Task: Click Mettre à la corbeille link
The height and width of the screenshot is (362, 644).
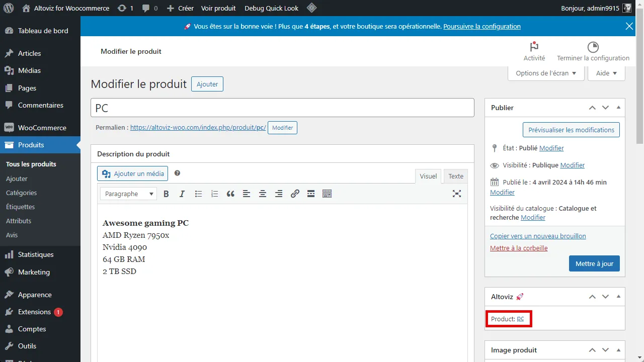Action: click(519, 248)
